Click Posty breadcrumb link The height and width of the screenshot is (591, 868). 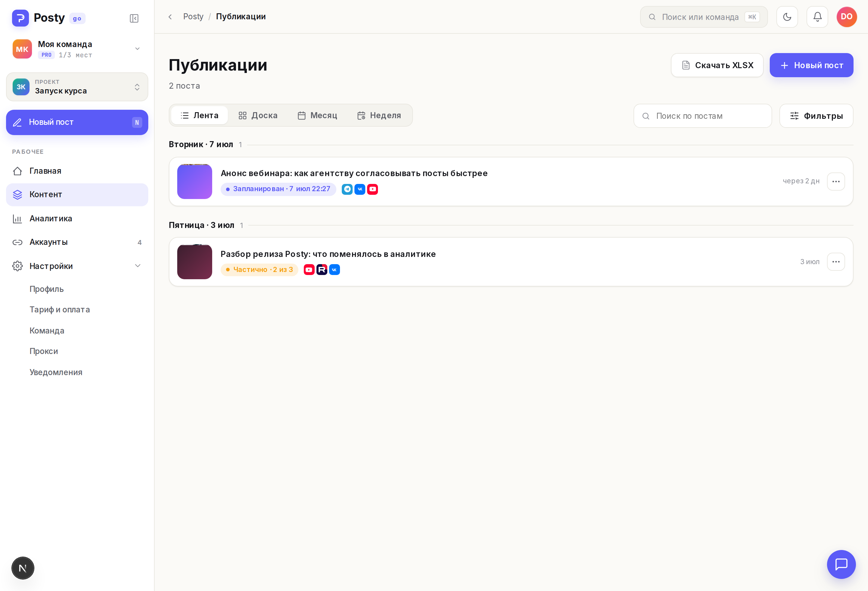point(193,17)
